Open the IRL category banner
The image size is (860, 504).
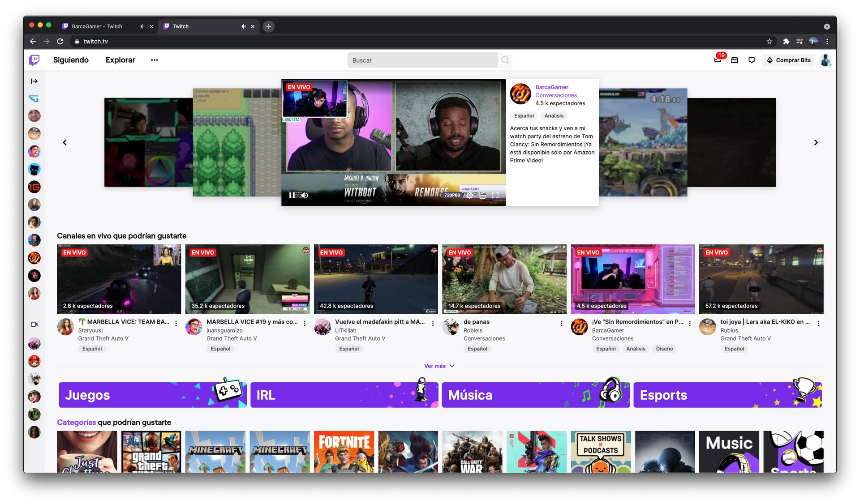344,395
